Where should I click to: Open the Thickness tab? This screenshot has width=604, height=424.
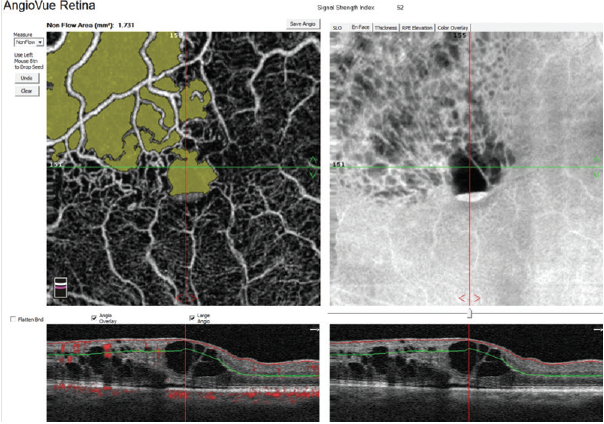385,28
